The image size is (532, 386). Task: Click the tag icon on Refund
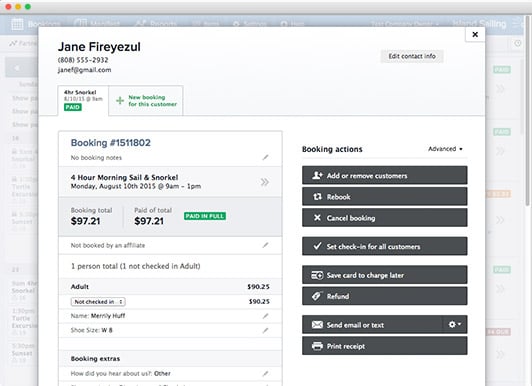[317, 296]
